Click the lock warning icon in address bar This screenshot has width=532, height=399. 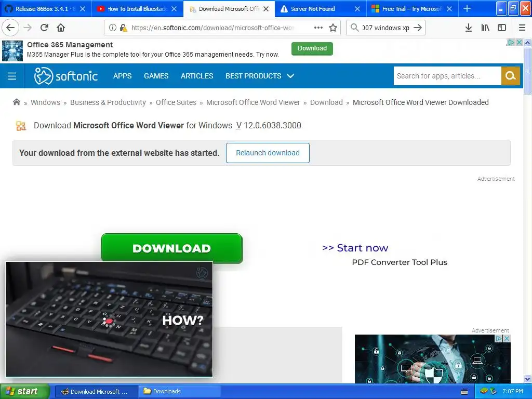124,28
